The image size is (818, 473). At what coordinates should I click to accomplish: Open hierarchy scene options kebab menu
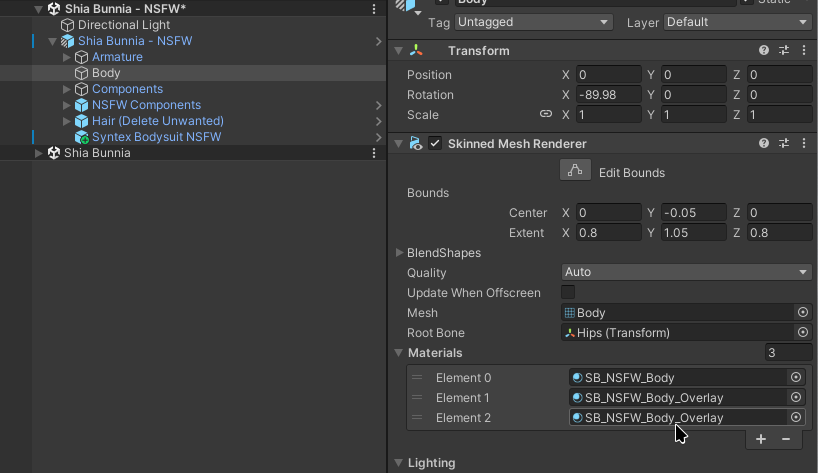374,9
